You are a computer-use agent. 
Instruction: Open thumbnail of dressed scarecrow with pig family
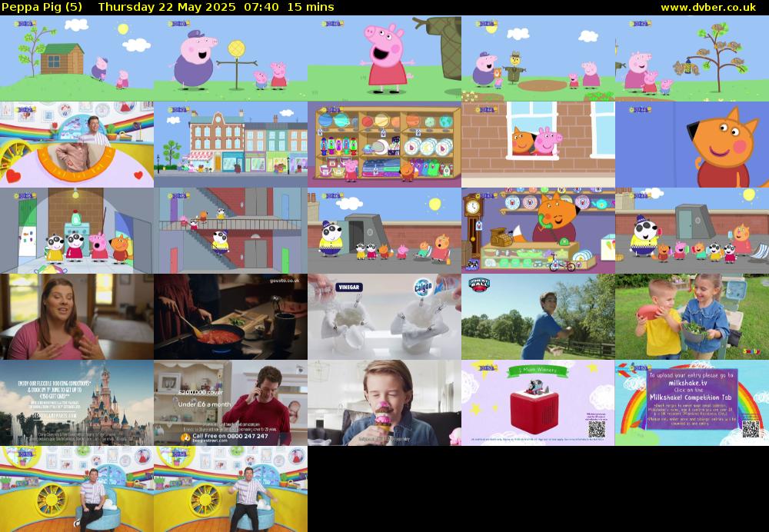tap(538, 58)
